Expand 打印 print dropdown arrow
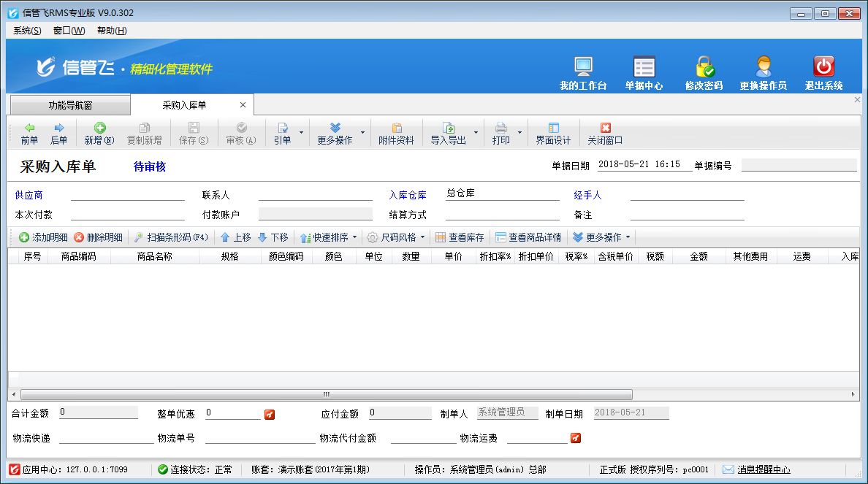Image resolution: width=868 pixels, height=484 pixels. point(519,133)
